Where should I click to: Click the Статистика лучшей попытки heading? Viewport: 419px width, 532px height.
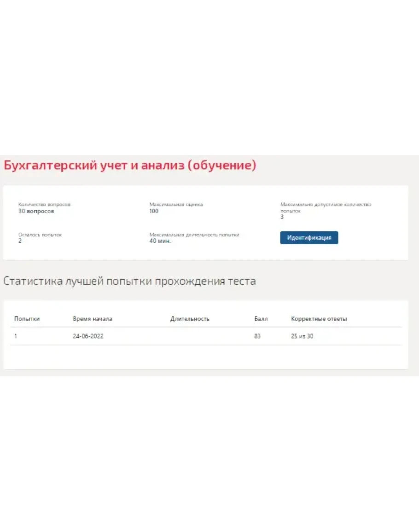pyautogui.click(x=129, y=281)
